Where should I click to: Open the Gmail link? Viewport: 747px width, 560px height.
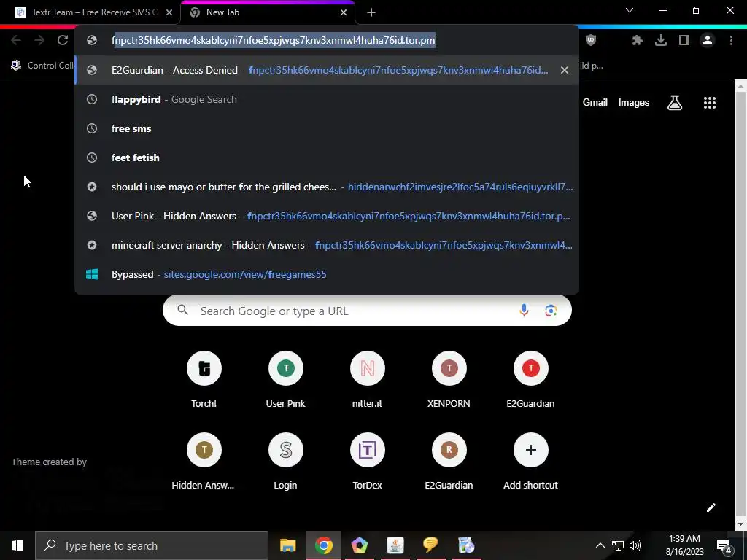click(x=595, y=102)
